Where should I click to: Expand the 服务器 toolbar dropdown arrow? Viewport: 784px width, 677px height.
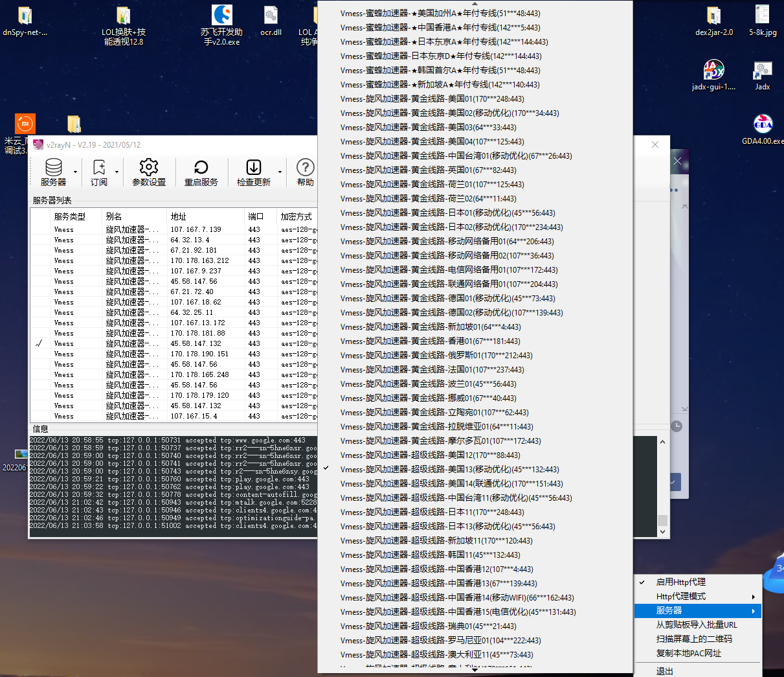[x=75, y=172]
